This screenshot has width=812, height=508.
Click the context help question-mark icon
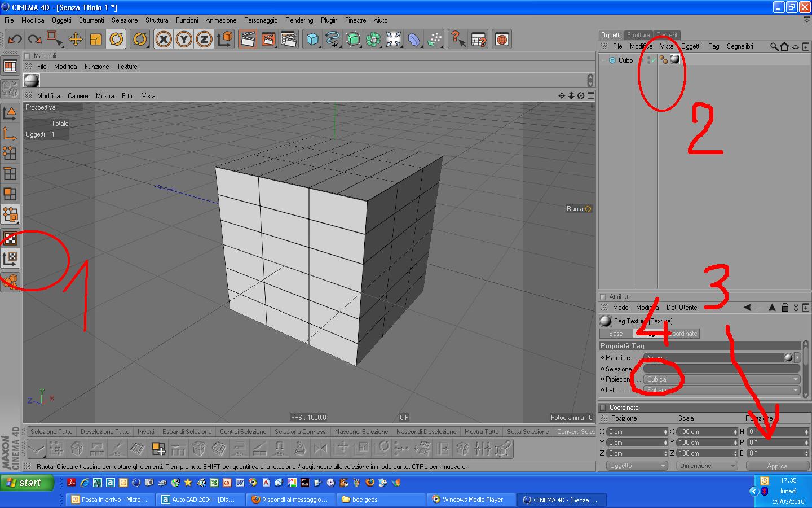[458, 40]
